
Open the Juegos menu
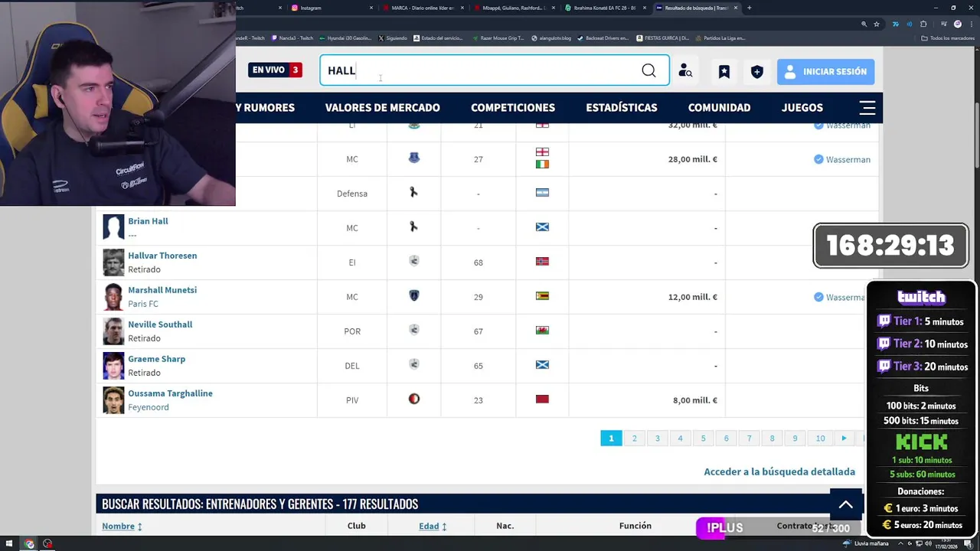pos(802,107)
